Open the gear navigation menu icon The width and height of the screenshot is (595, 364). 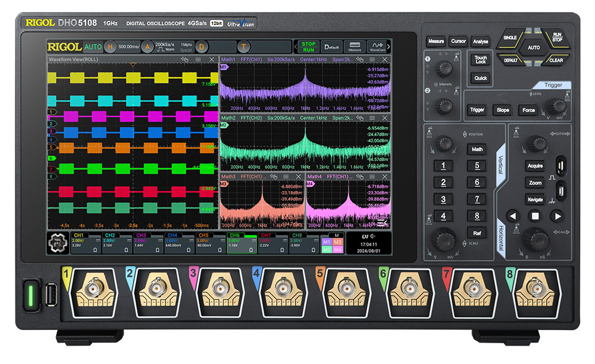pos(58,243)
